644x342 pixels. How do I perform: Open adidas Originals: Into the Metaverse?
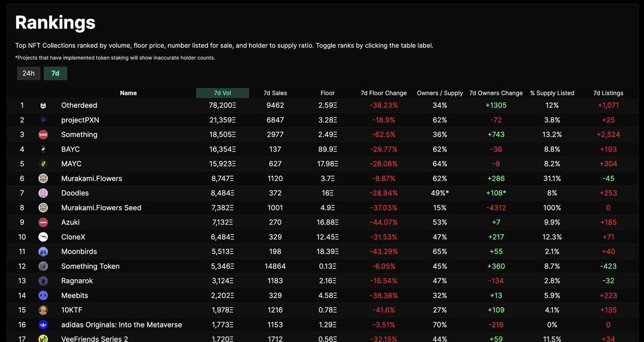pos(122,325)
